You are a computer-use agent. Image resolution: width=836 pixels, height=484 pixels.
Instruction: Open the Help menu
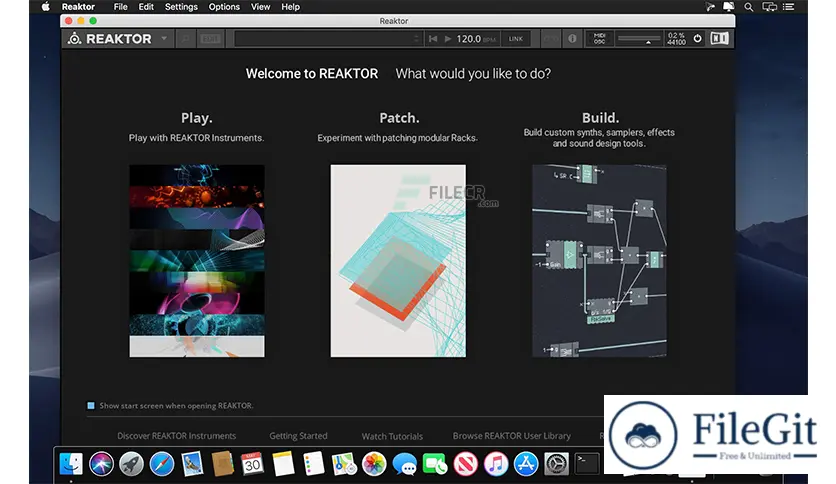click(291, 7)
